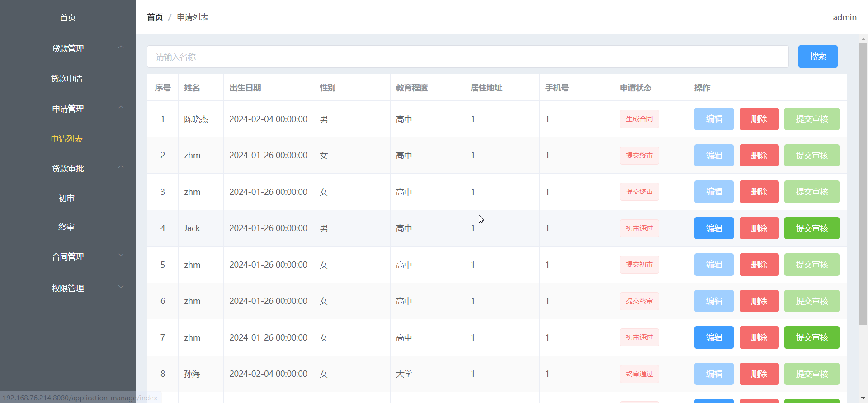Click 提交审核 in row 2
Viewport: 868px width, 403px height.
click(x=812, y=156)
